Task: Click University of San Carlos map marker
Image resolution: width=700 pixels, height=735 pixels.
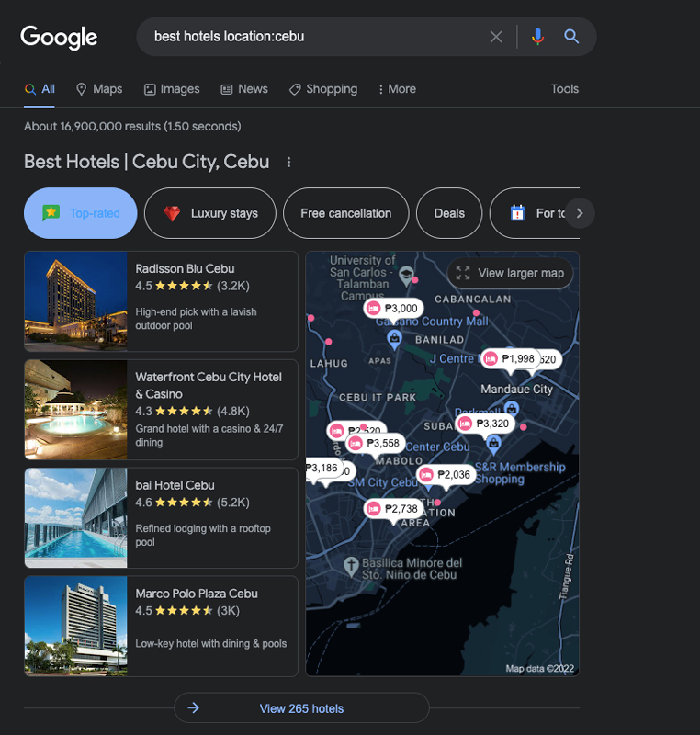Action: (406, 276)
